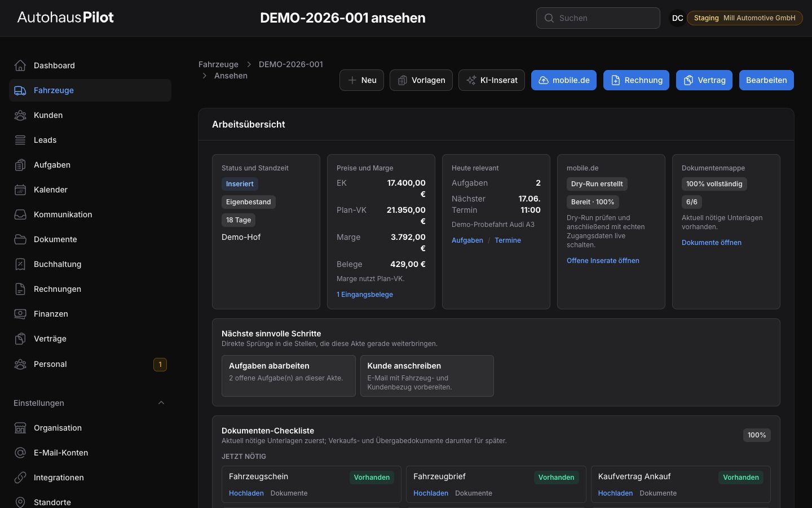Open the Dashboard home icon

20,65
